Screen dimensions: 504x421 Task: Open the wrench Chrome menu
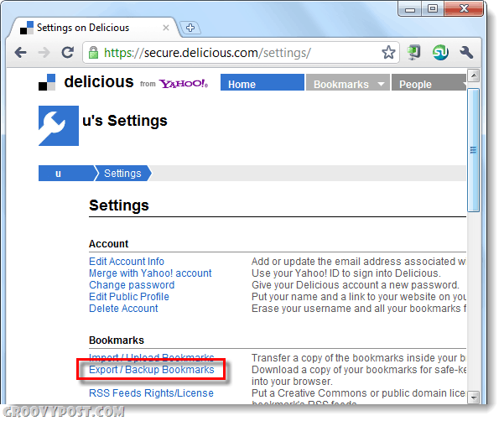466,52
